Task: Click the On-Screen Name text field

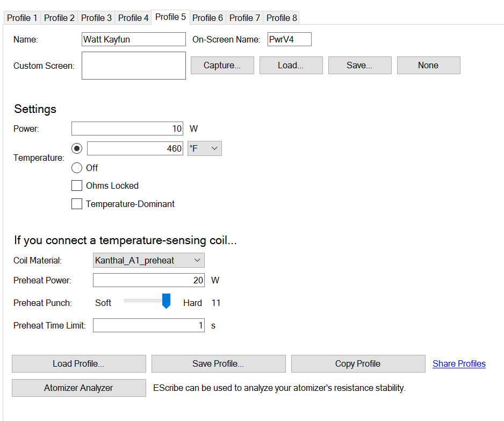Action: (289, 39)
